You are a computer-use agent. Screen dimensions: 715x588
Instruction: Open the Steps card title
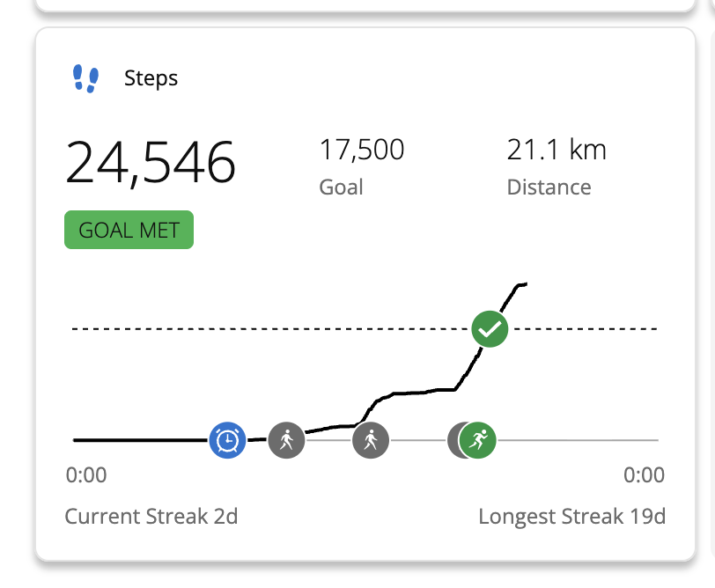[x=151, y=78]
